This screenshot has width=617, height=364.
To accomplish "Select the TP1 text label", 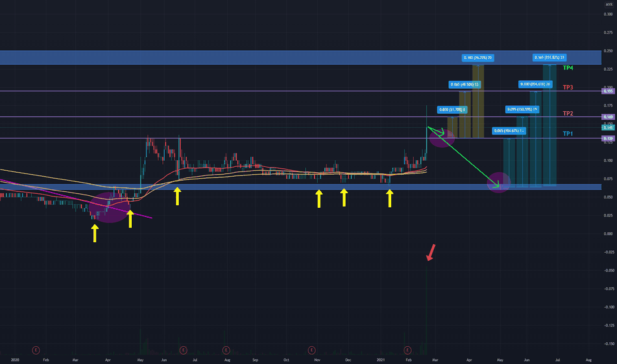I will pyautogui.click(x=568, y=134).
